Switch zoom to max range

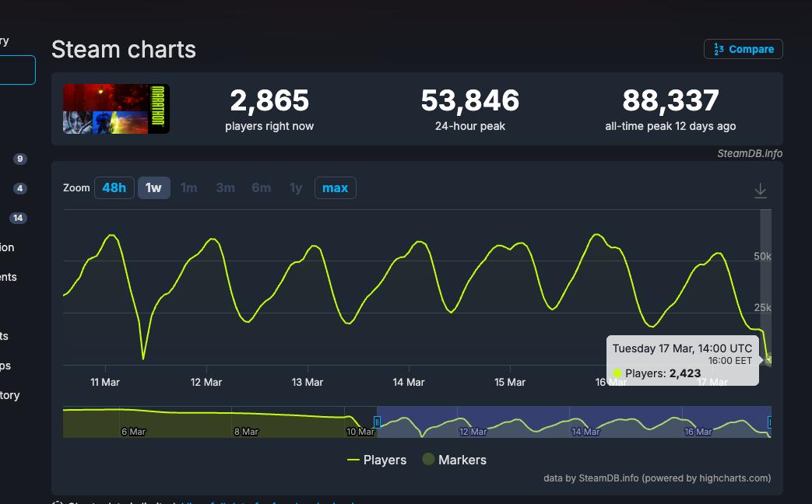pyautogui.click(x=335, y=187)
